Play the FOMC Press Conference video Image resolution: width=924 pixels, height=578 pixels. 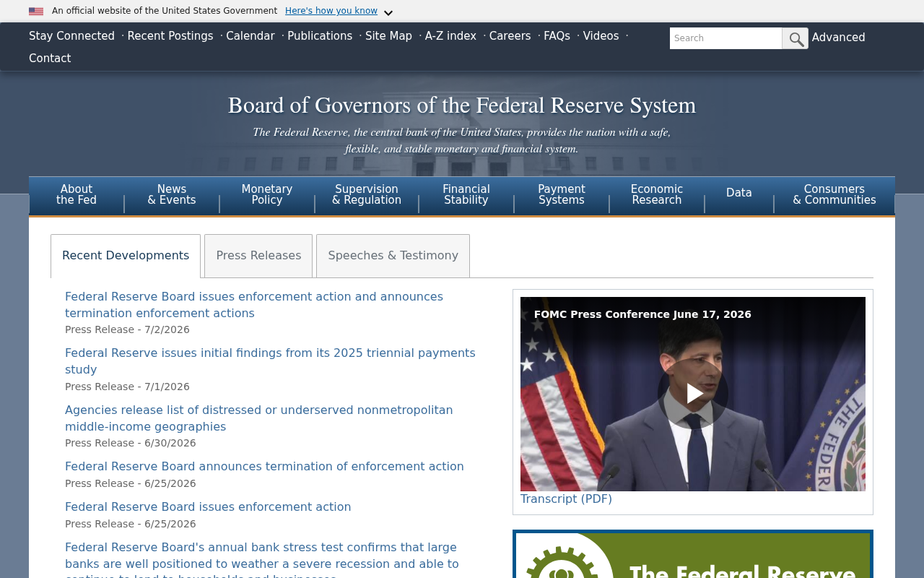tap(693, 394)
